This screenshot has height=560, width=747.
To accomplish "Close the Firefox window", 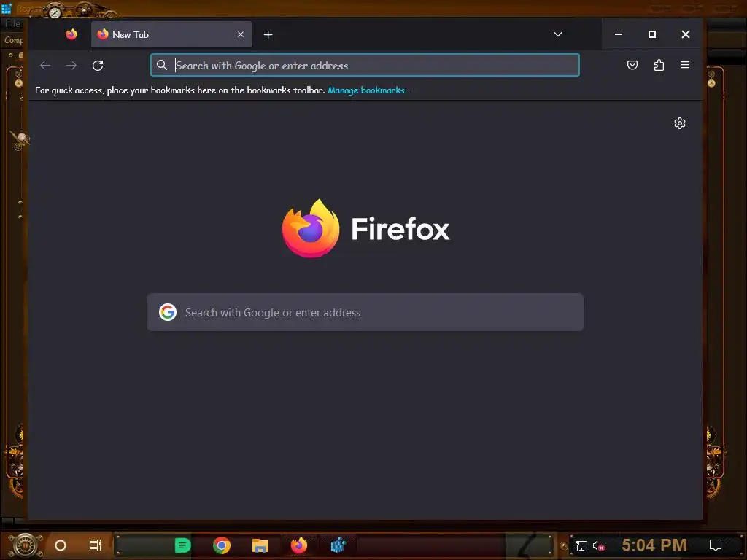I will click(686, 34).
